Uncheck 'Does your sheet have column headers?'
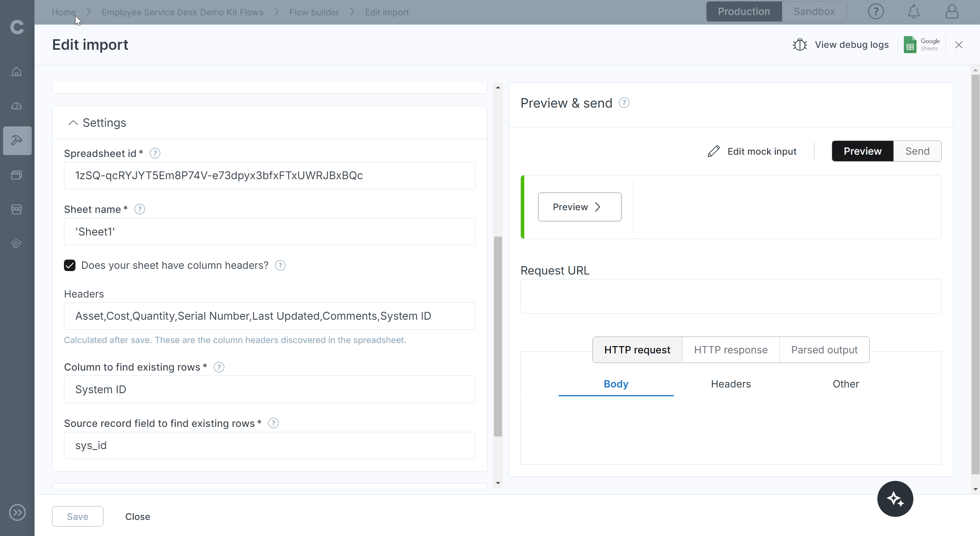Screen dimensions: 980x536 coord(70,265)
